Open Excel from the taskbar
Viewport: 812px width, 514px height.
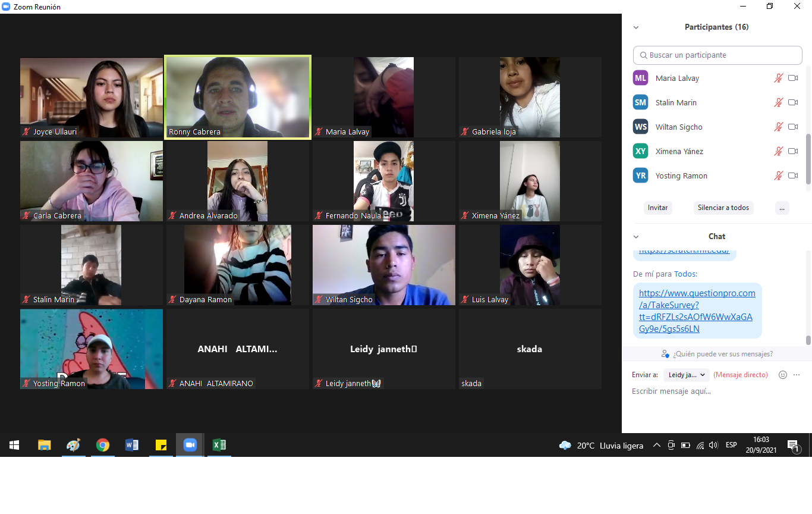pos(219,445)
